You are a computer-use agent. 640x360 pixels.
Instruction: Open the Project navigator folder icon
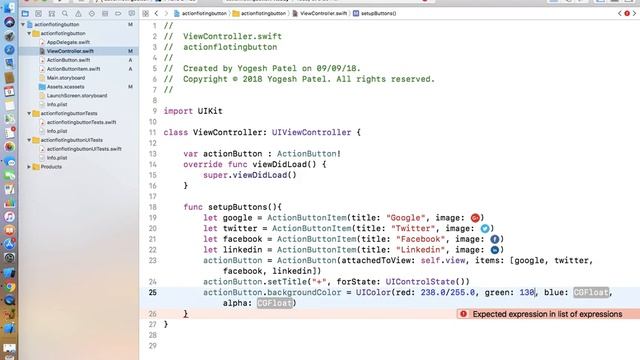25,13
